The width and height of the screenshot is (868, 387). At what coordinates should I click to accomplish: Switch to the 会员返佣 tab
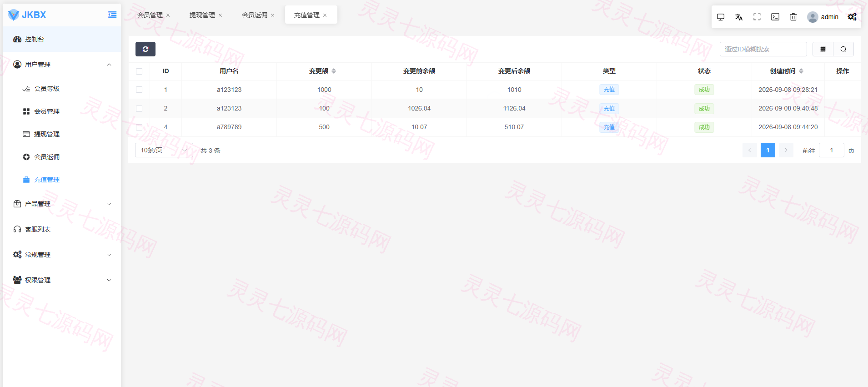pyautogui.click(x=255, y=15)
